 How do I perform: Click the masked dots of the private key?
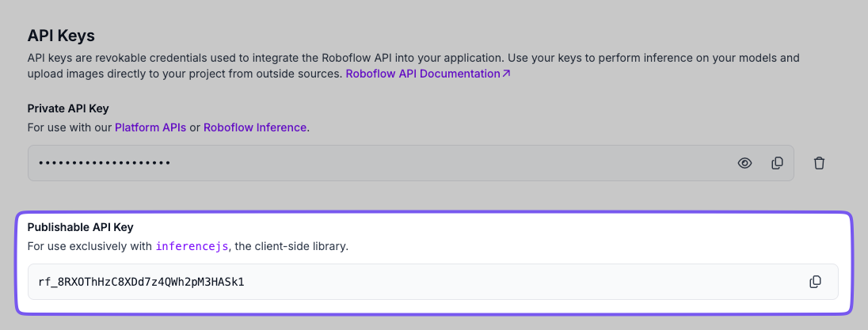click(105, 163)
